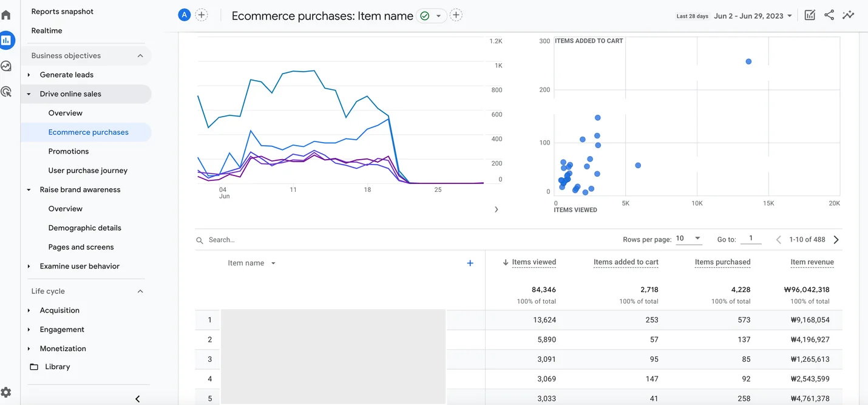Open the green check report status dropdown
The width and height of the screenshot is (868, 405).
point(431,16)
